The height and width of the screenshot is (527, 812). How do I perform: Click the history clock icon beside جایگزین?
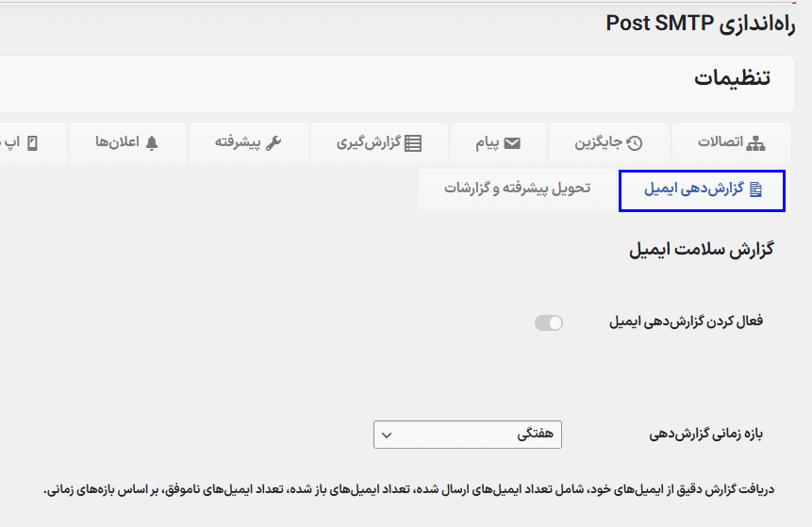[x=635, y=143]
